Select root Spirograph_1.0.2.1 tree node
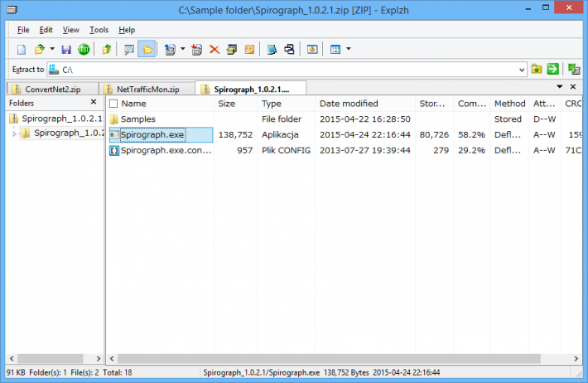This screenshot has height=383, width=588. coord(61,119)
